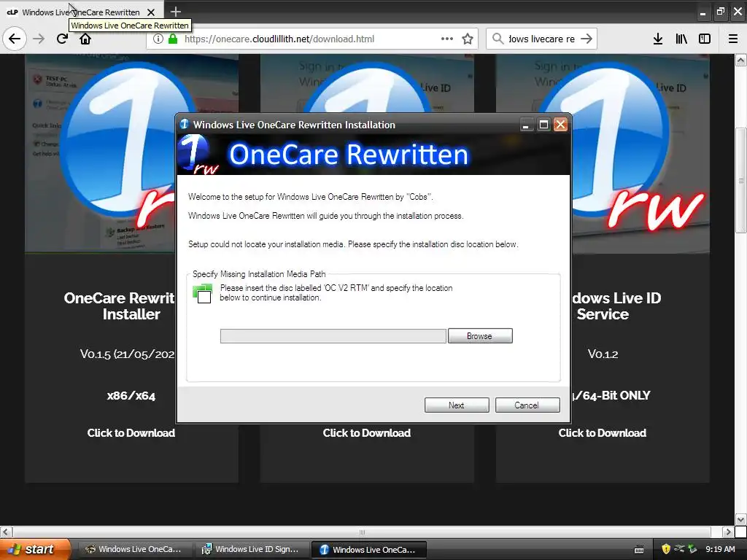Click the browser forward arrow
Image resolution: width=747 pixels, height=560 pixels.
pos(39,39)
